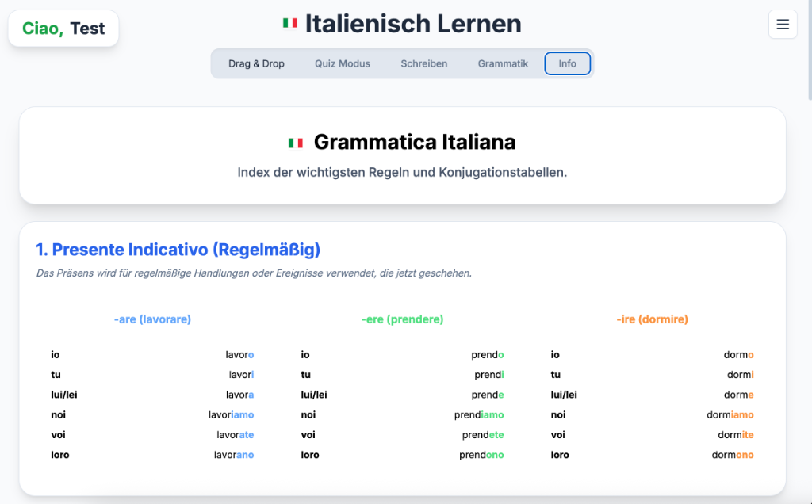This screenshot has height=504, width=812.
Task: Click the conjugation lavorano
Action: [234, 455]
